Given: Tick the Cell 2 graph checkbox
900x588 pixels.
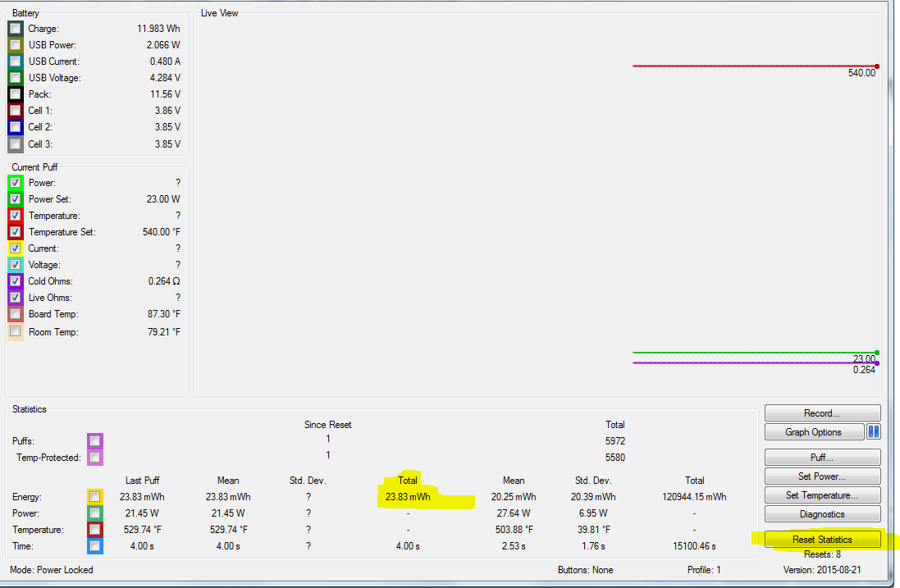Looking at the screenshot, I should point(16,127).
